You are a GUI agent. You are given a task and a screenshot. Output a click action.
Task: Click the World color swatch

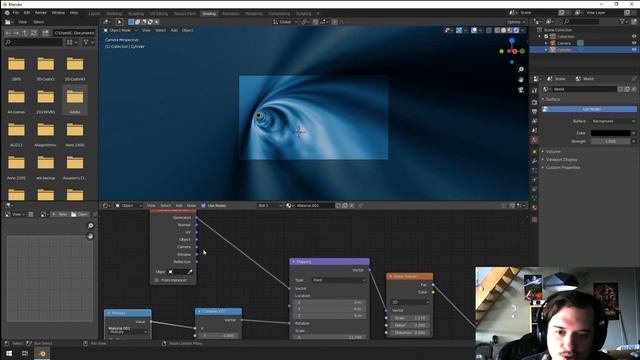[x=611, y=133]
